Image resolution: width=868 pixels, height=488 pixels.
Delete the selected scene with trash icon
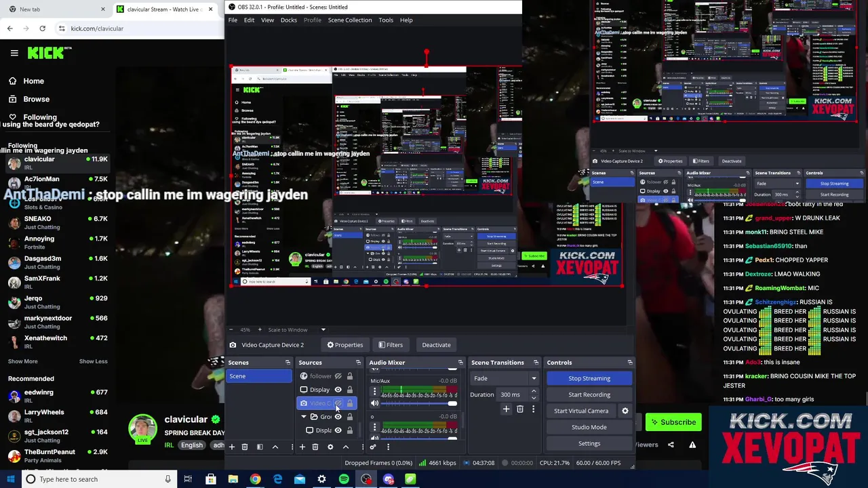245,447
